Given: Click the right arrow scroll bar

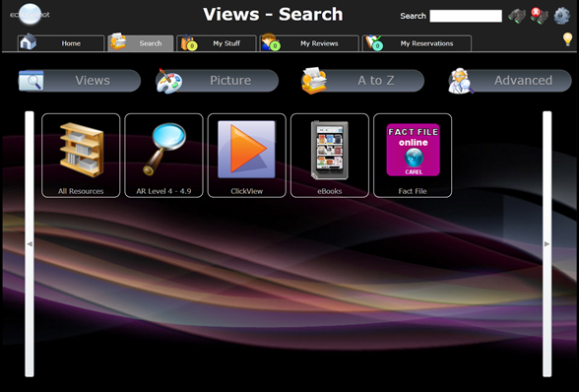Looking at the screenshot, I should point(547,244).
